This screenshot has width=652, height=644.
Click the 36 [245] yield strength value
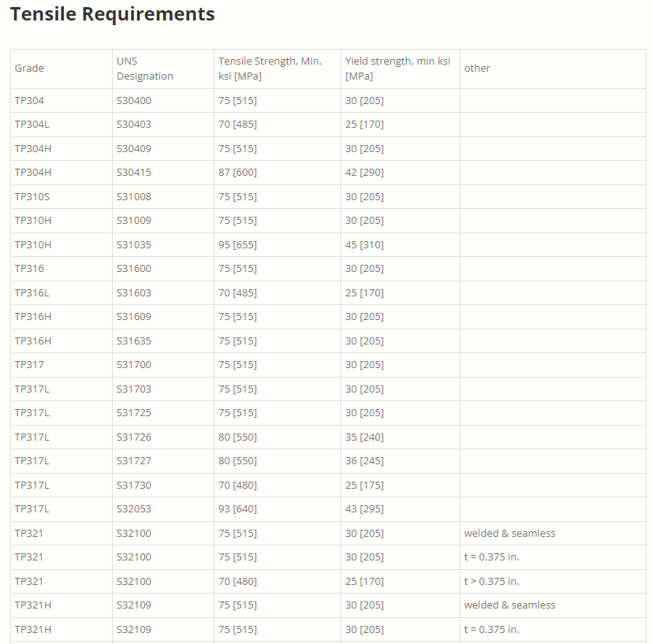coord(364,461)
